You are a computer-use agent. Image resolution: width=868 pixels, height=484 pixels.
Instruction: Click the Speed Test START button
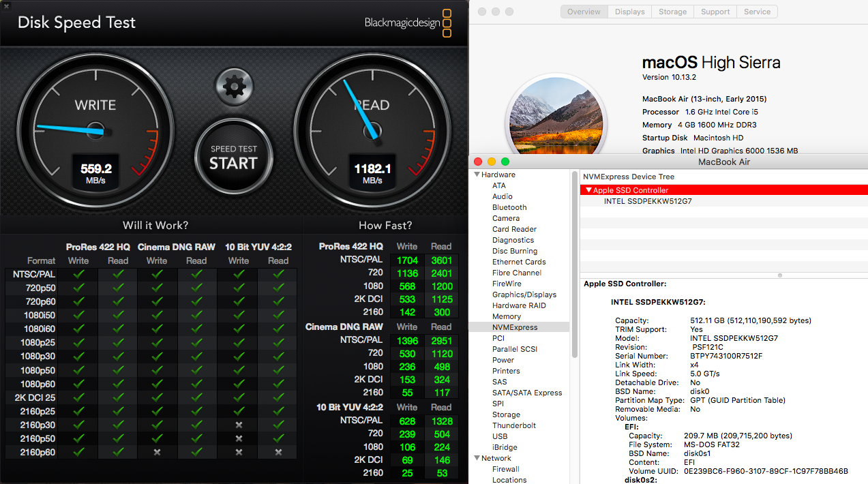(234, 157)
